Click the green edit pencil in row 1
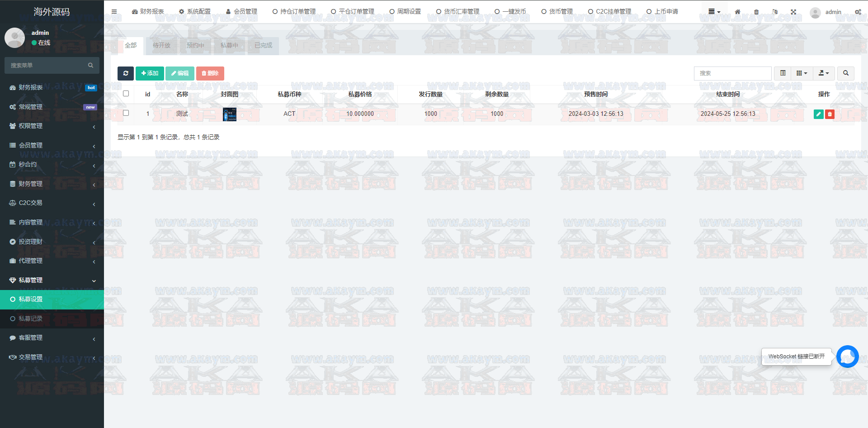 818,114
